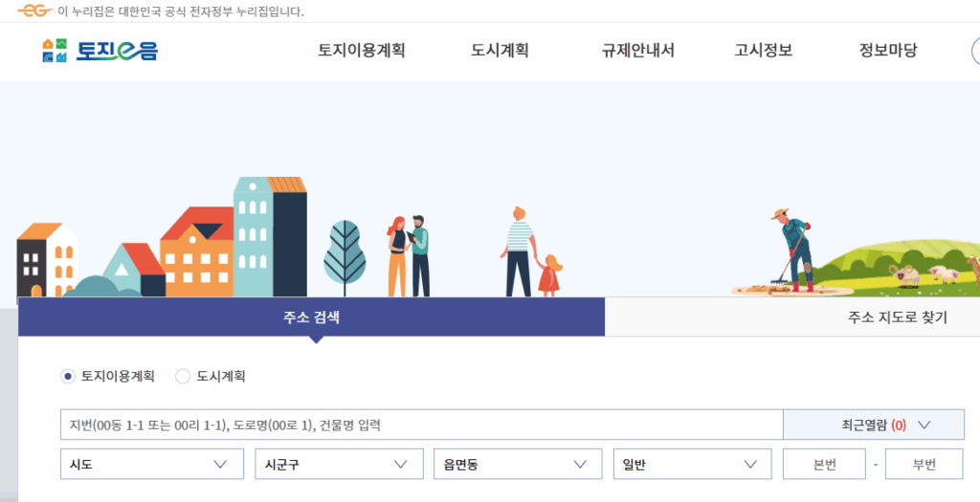Open the 토지이용계획 menu
980x502 pixels.
coord(361,51)
